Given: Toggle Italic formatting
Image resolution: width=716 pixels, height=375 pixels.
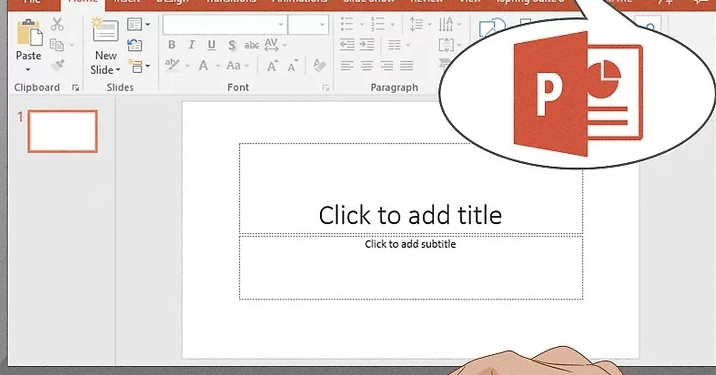Looking at the screenshot, I should coord(191,45).
